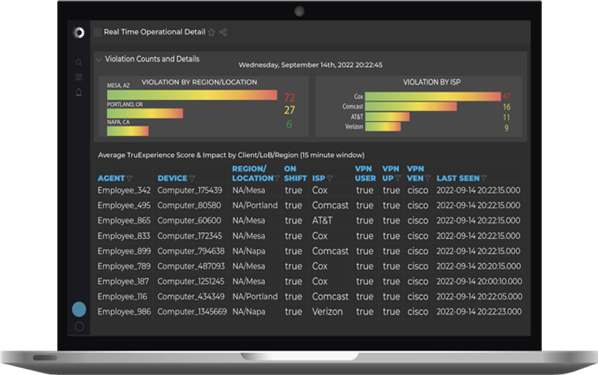Click device Computer_60600
Viewport: 598px width, 375px height.
(189, 220)
